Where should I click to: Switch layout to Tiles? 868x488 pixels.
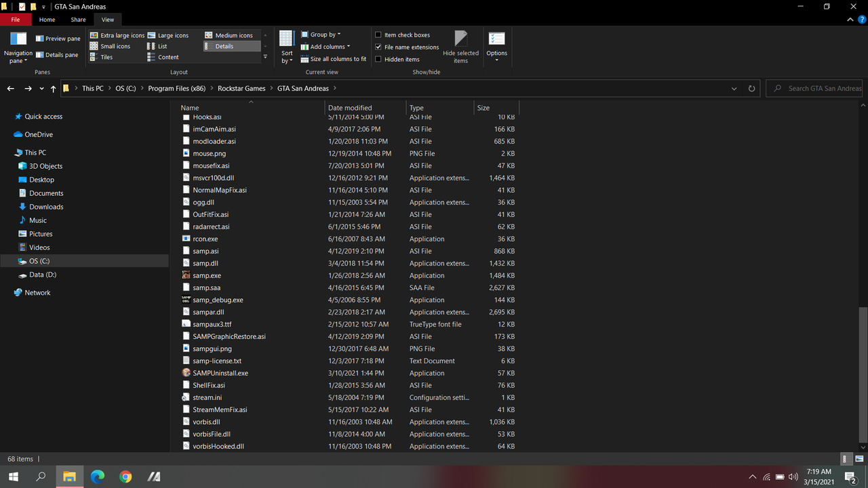(102, 57)
